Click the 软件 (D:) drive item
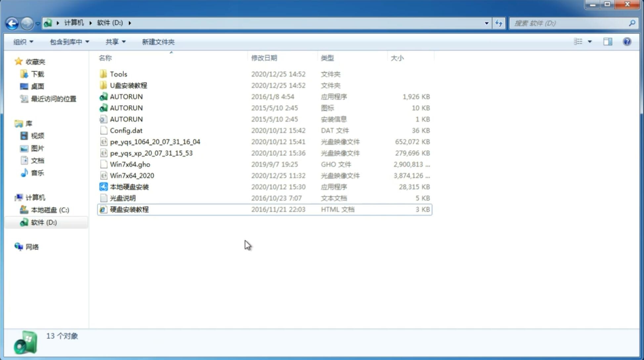 point(43,222)
